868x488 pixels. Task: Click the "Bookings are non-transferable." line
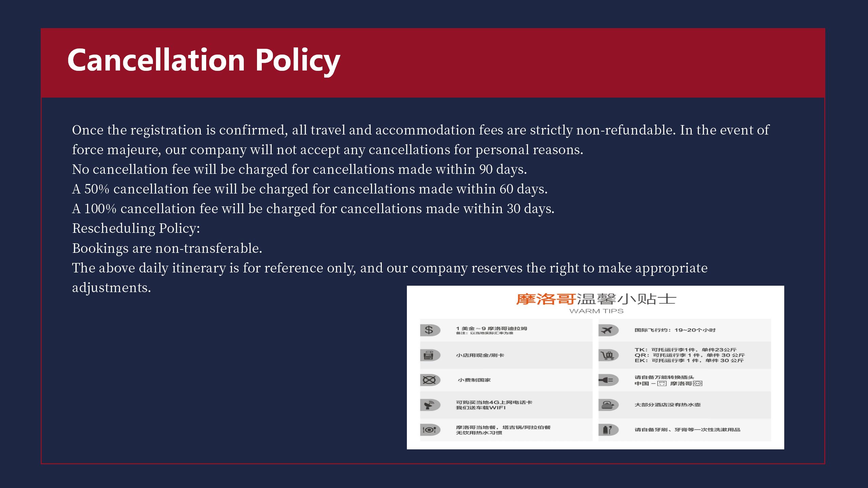point(167,248)
